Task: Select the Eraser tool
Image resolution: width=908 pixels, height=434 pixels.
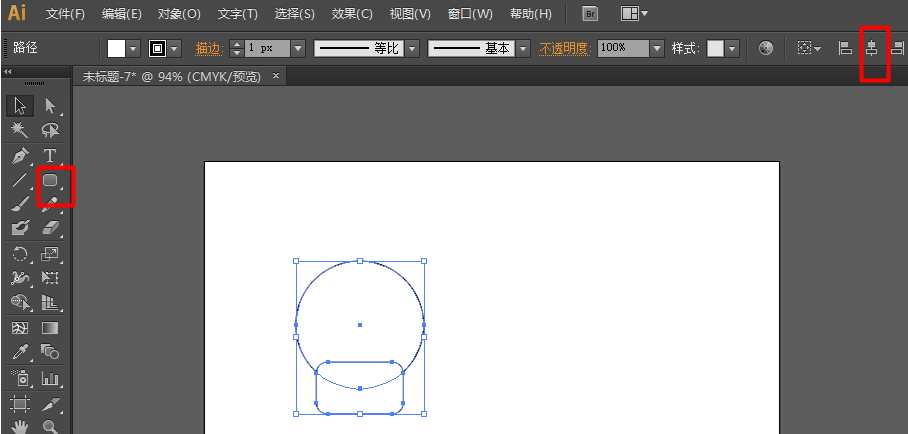Action: point(50,228)
